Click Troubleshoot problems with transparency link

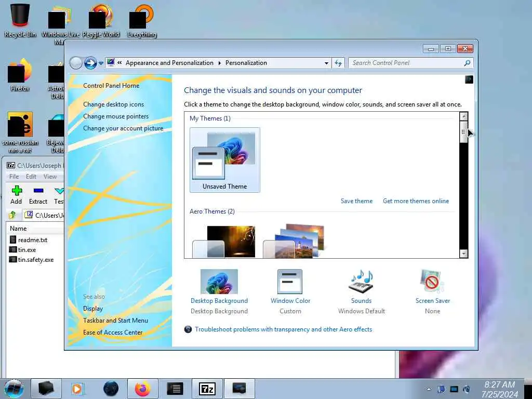(x=283, y=329)
